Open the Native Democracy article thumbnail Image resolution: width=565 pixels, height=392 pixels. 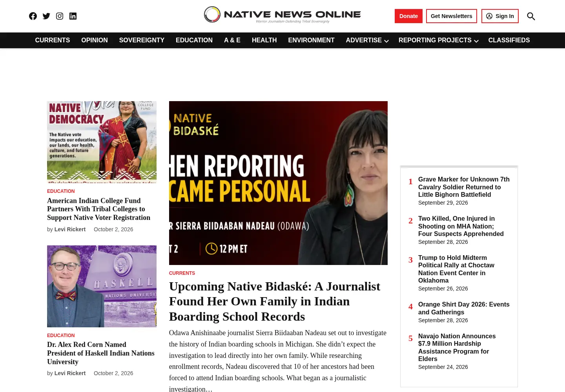102,142
